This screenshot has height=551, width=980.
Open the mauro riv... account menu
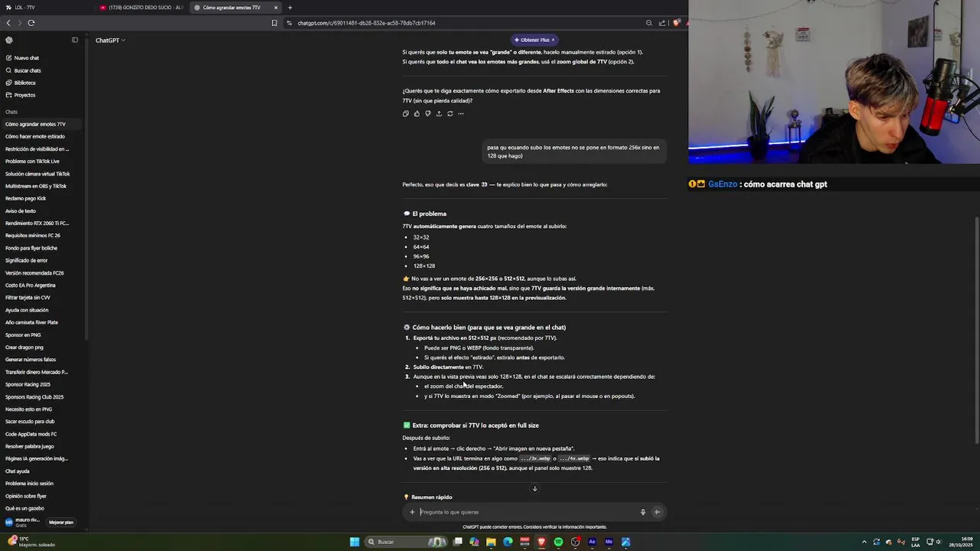pyautogui.click(x=23, y=523)
